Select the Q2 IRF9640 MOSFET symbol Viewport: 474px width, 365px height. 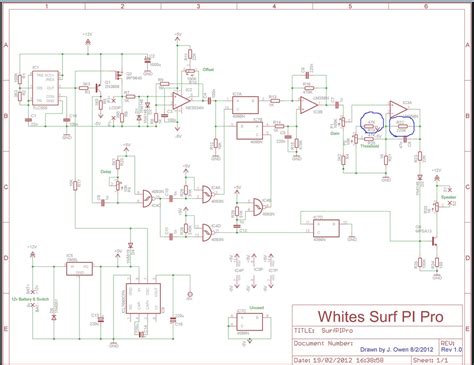pos(118,76)
